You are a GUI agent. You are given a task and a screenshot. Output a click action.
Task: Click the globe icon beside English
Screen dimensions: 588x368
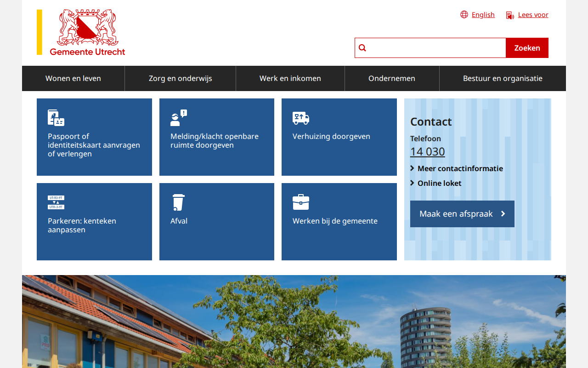(x=464, y=15)
